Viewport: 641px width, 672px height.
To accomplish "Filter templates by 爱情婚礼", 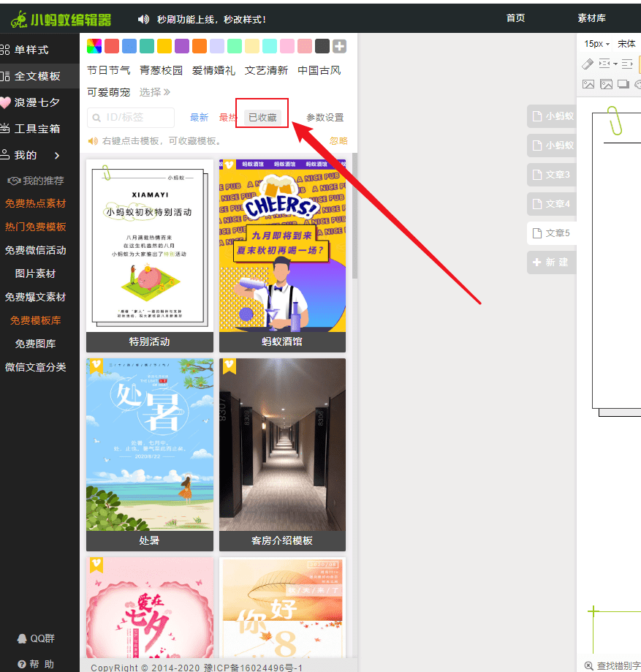I will [214, 70].
